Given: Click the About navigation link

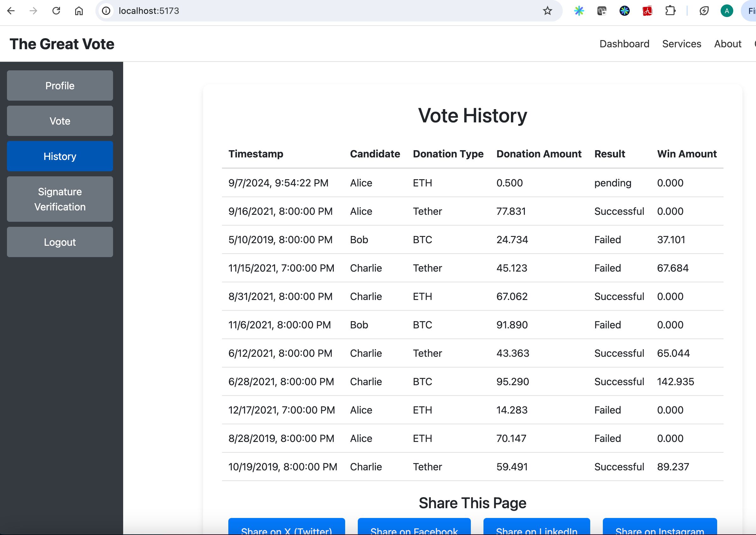Looking at the screenshot, I should coord(726,44).
